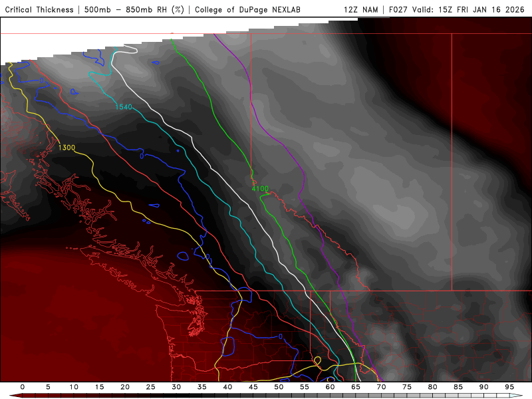Select the "95" value on the color scale
Viewport: 532px width, 399px height.
pos(509,387)
